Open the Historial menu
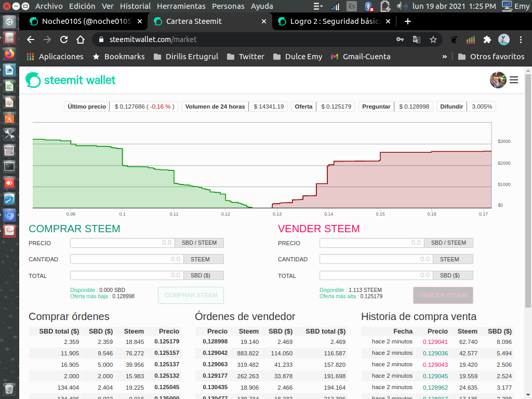The image size is (532, 399). [x=135, y=6]
